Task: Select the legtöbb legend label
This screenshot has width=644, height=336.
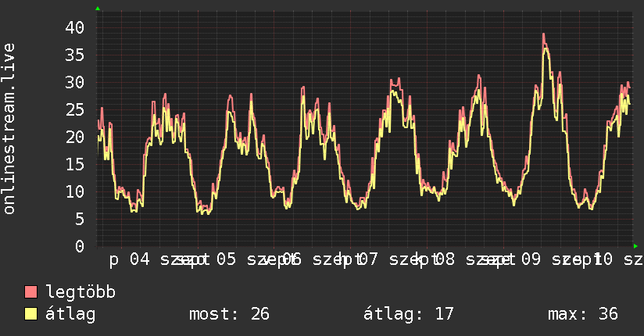Action: click(x=80, y=291)
